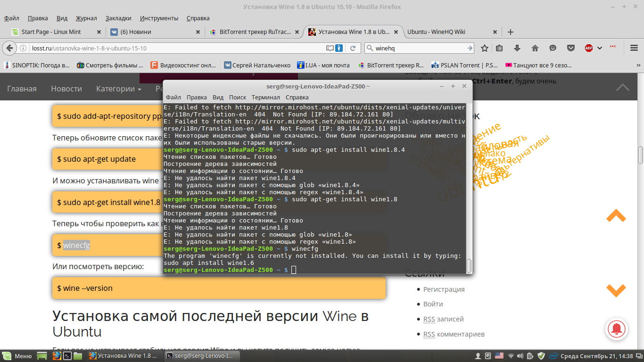Image resolution: width=644 pixels, height=362 pixels.
Task: Expand the Категории dropdown in site navigation
Action: click(118, 89)
